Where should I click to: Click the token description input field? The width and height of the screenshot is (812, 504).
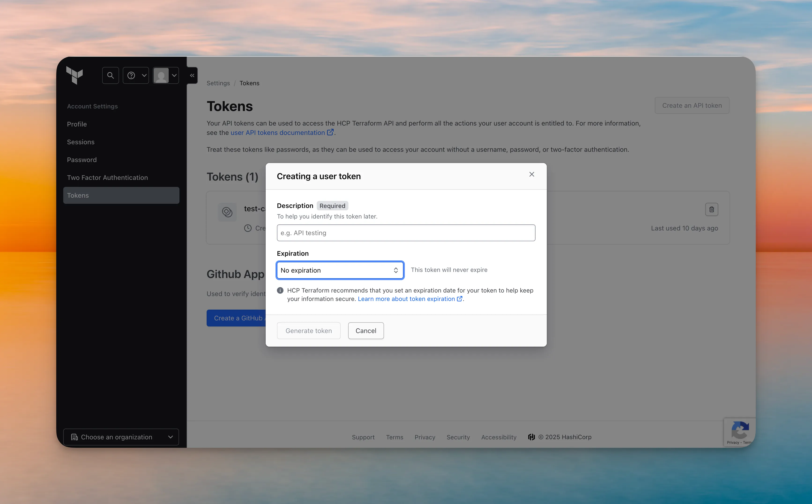(x=406, y=233)
